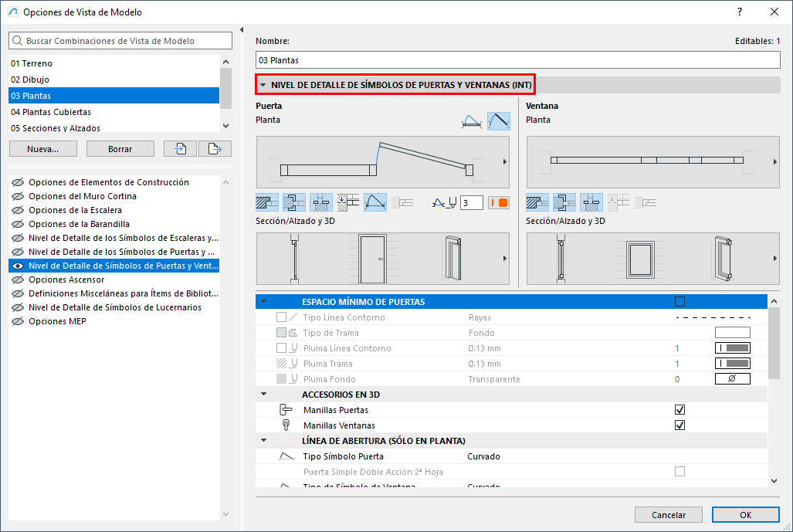The image size is (793, 532).
Task: Click the import combinations icon button
Action: [x=180, y=149]
